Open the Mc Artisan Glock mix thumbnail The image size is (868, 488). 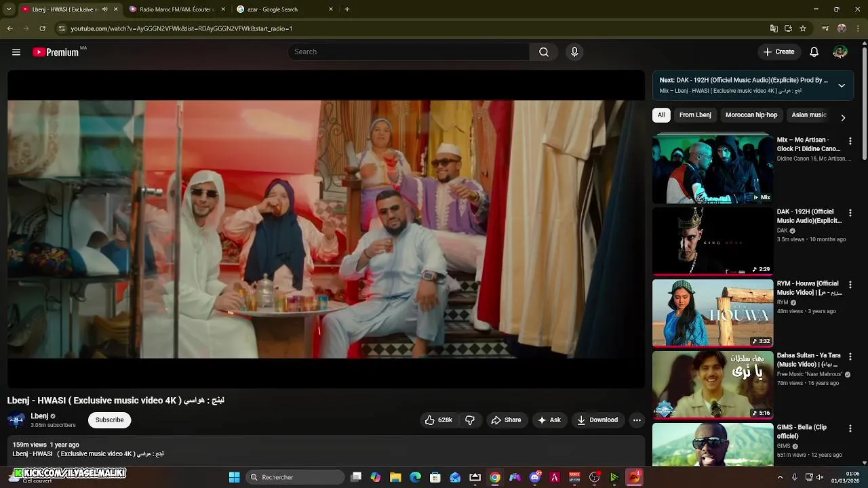[x=712, y=169]
